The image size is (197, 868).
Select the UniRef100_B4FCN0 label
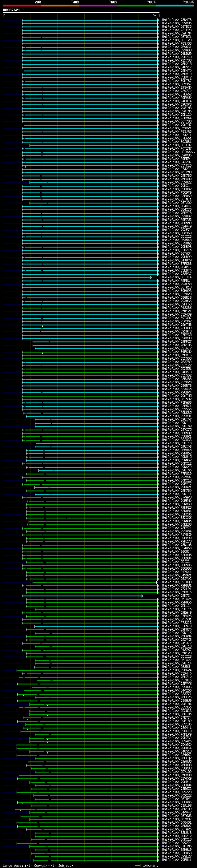(177, 352)
